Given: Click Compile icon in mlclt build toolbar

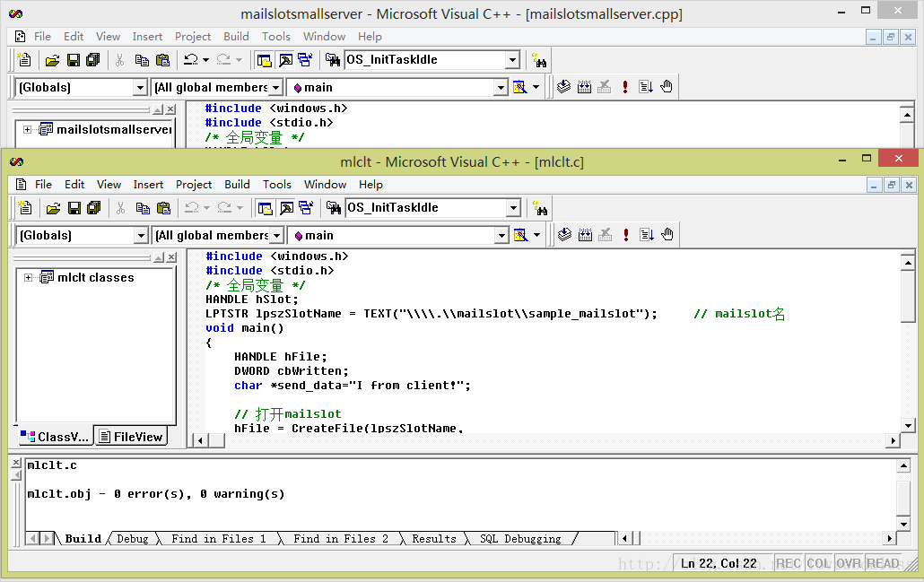Looking at the screenshot, I should (564, 234).
